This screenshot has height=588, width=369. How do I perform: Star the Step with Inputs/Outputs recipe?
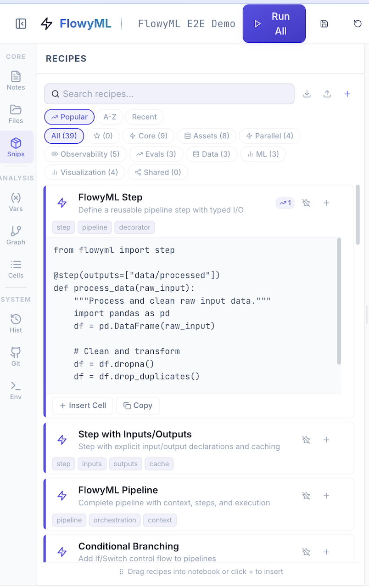(306, 440)
